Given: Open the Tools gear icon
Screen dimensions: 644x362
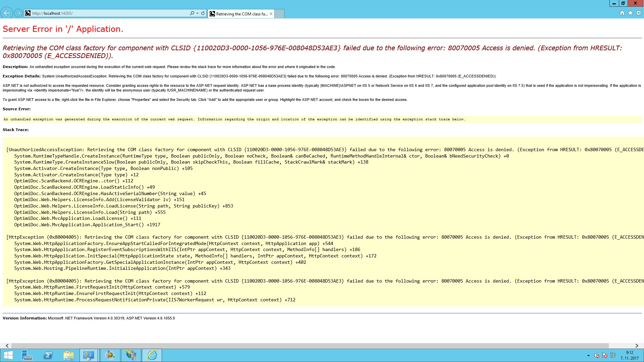Looking at the screenshot, I should click(638, 13).
